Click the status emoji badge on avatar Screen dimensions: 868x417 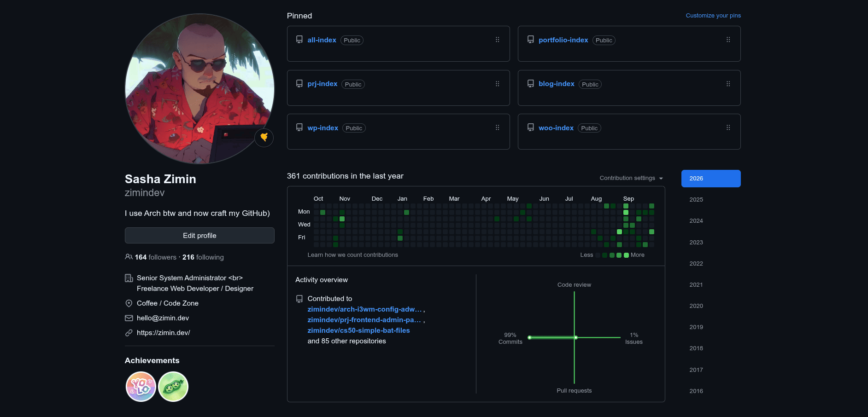coord(264,138)
